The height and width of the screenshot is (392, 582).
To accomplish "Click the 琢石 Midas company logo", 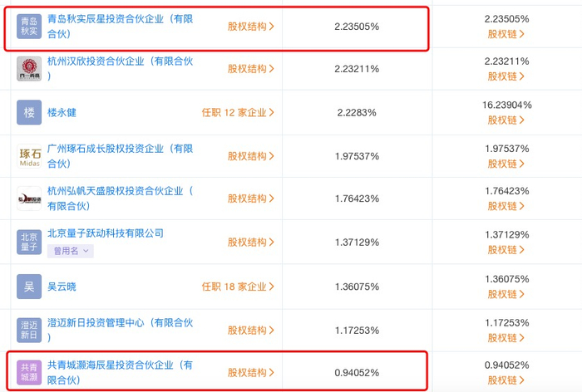I will 29,156.
